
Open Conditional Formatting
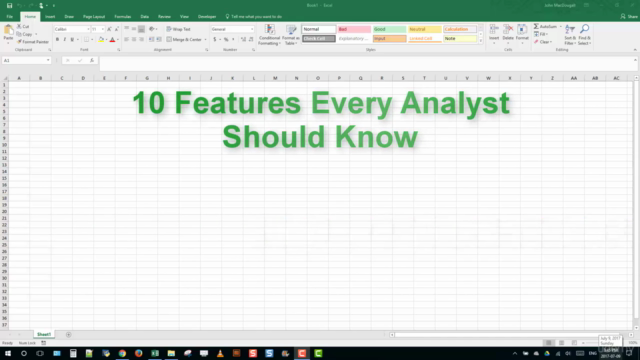coord(269,35)
